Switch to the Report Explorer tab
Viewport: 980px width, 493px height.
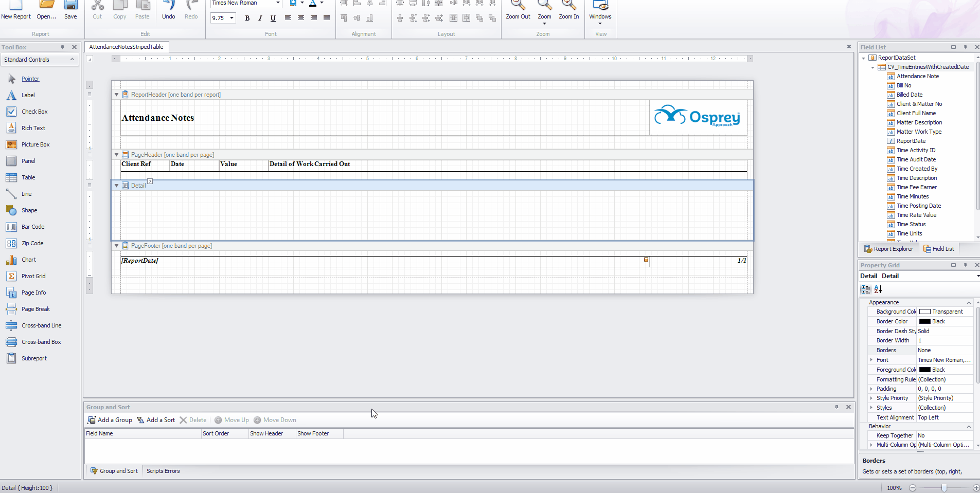(889, 249)
